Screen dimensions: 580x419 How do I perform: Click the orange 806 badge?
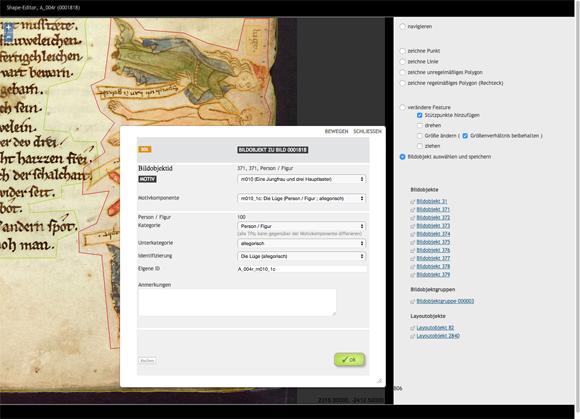[145, 149]
